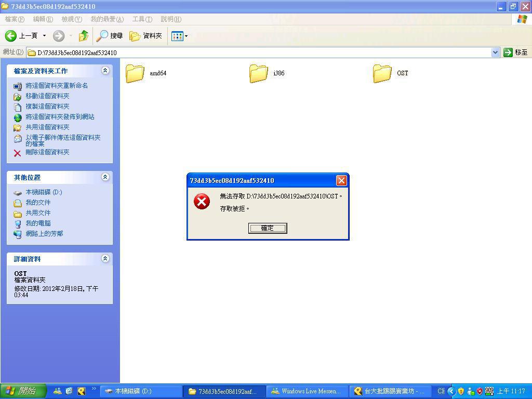The image size is (532, 399).
Task: Expand the address bar dropdown
Action: click(495, 52)
